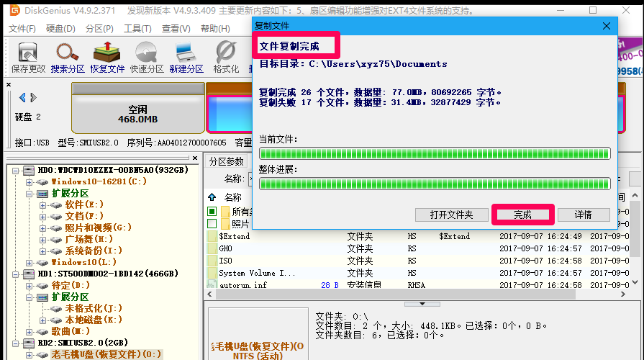Go to the next disk with the right arrow
This screenshot has width=644, height=360.
(x=34, y=97)
